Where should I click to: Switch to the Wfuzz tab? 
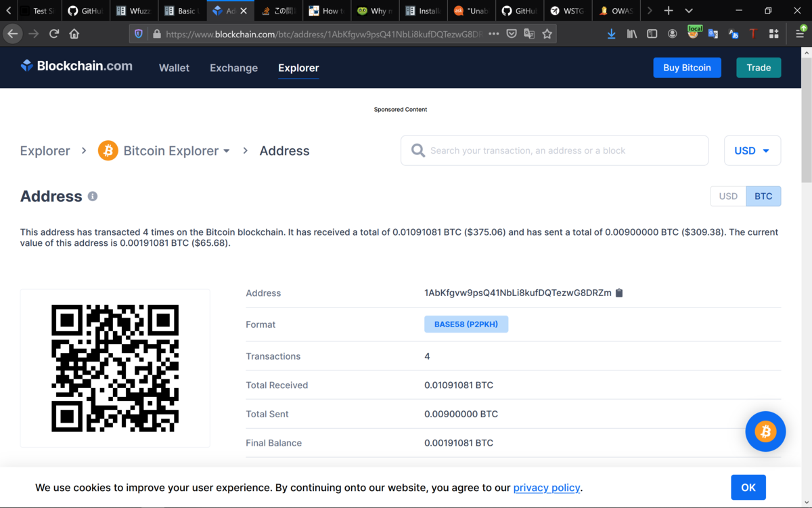coord(133,11)
